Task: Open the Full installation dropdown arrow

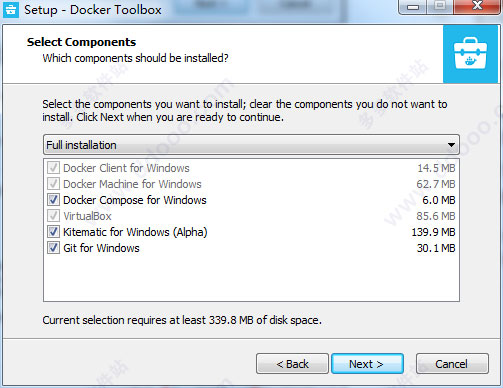Action: tap(451, 145)
